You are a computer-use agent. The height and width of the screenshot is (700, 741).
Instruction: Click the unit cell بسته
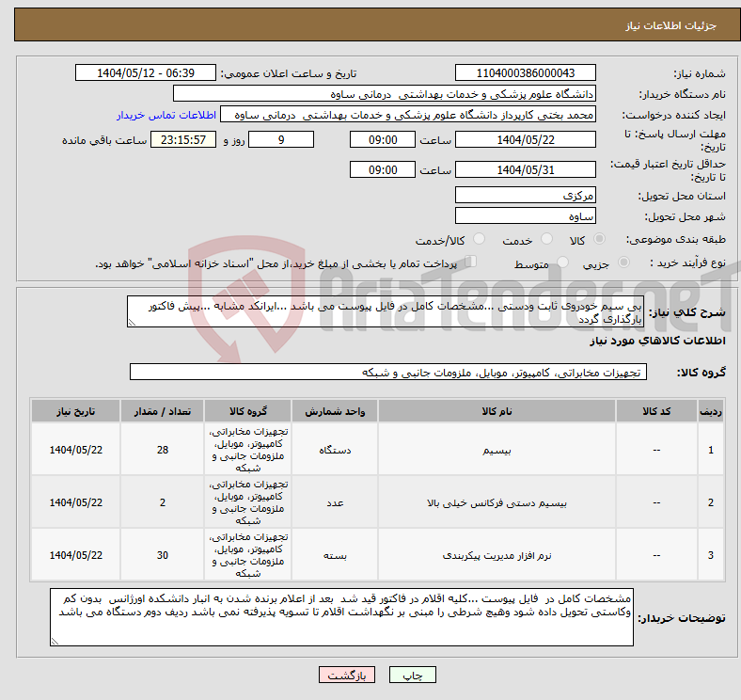click(x=335, y=555)
